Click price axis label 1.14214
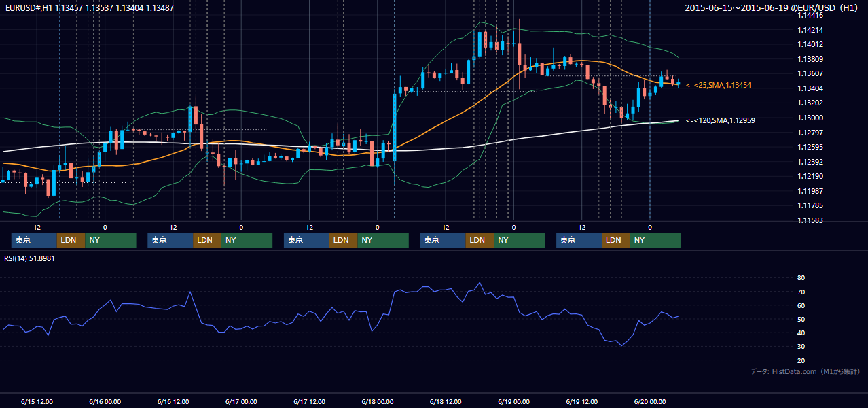Image resolution: width=868 pixels, height=408 pixels. [x=810, y=30]
